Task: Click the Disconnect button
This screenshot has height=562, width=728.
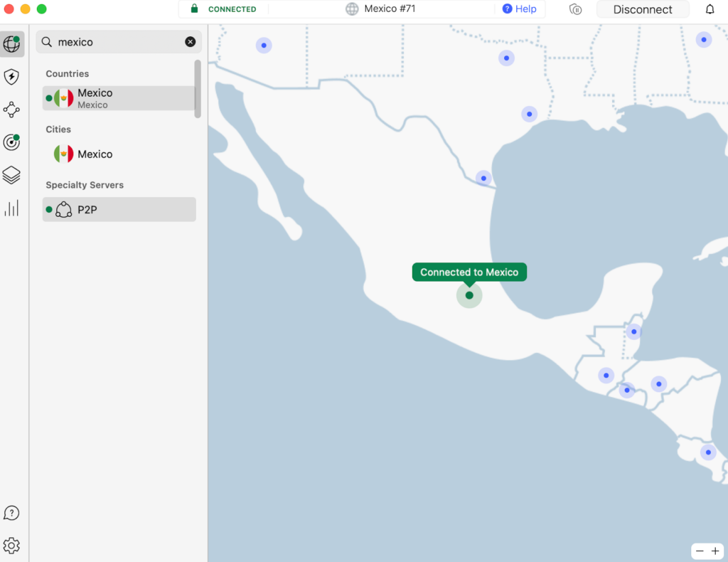Action: pos(643,9)
